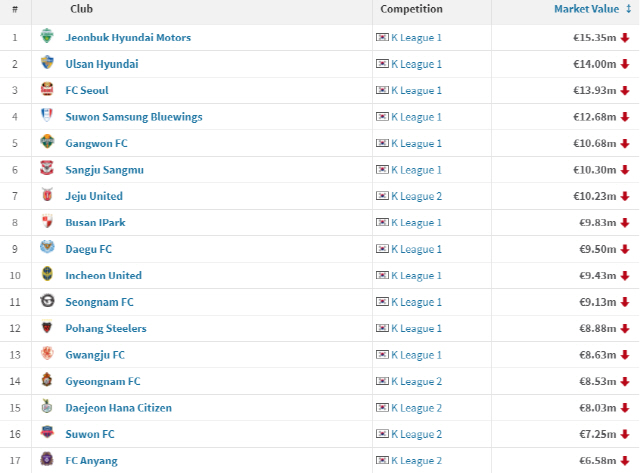Open the Jeju United club page
The width and height of the screenshot is (640, 473).
coord(94,196)
